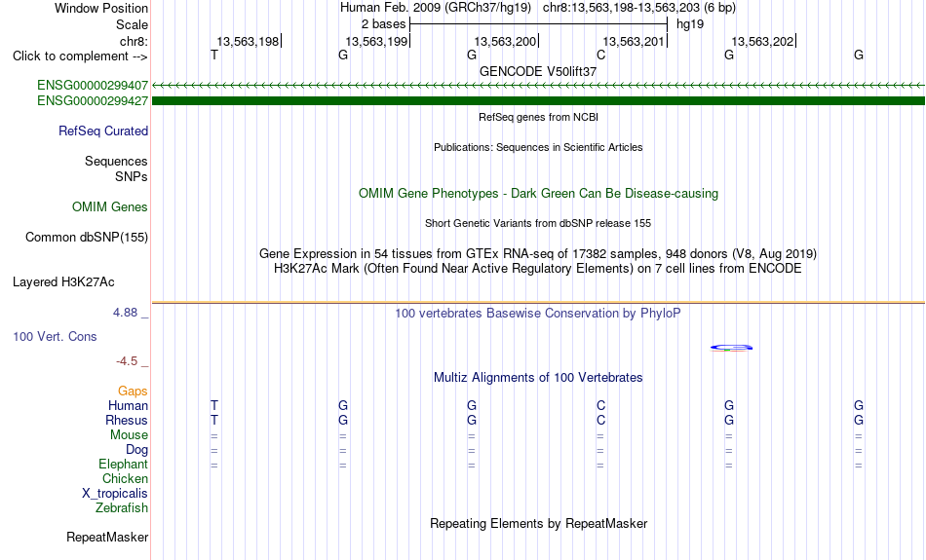This screenshot has width=926, height=560.
Task: Click the Rhesus row base C
Action: point(600,420)
